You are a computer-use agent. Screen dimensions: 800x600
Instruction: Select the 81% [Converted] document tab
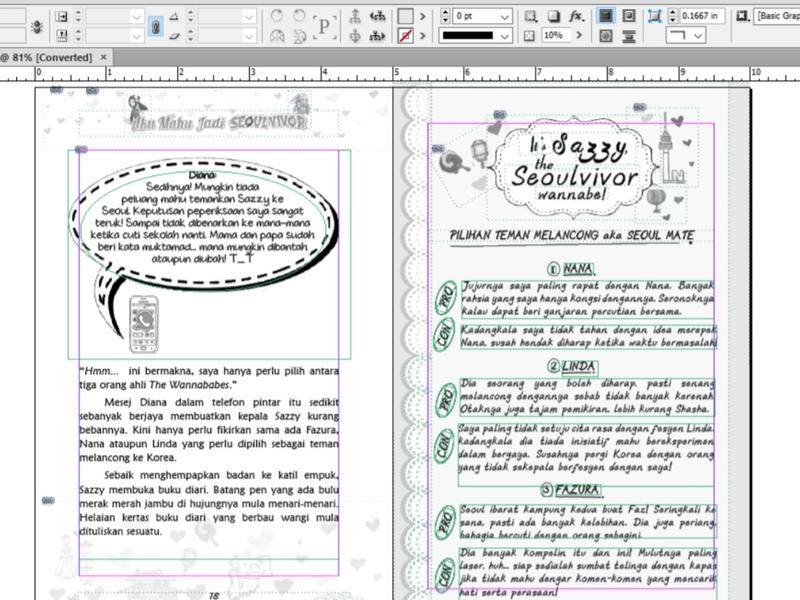pos(48,58)
